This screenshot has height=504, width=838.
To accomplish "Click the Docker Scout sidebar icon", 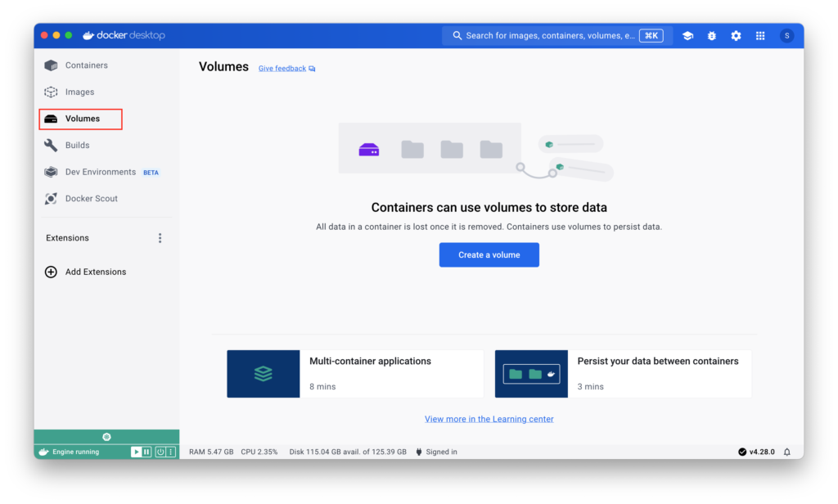I will [x=51, y=199].
